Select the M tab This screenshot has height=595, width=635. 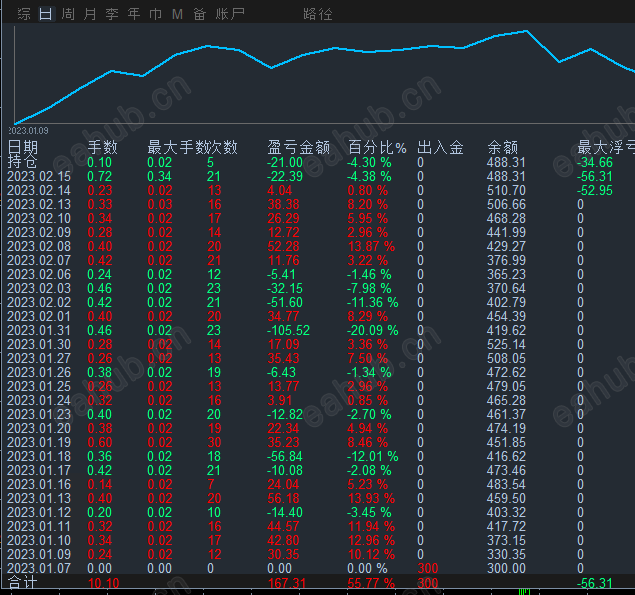click(177, 14)
